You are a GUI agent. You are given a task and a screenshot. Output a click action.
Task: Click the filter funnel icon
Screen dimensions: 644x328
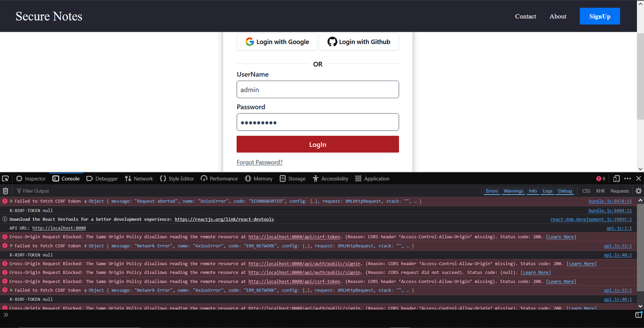tap(19, 191)
